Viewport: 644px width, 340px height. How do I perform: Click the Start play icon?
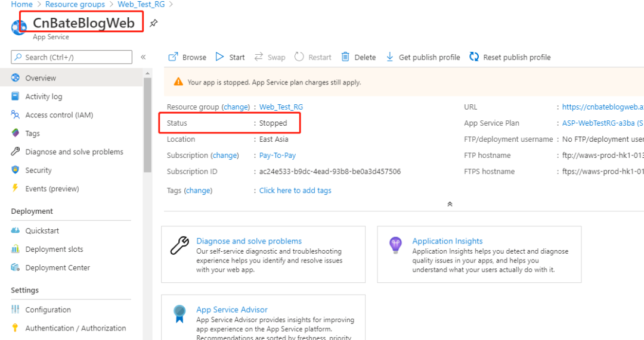pyautogui.click(x=219, y=57)
